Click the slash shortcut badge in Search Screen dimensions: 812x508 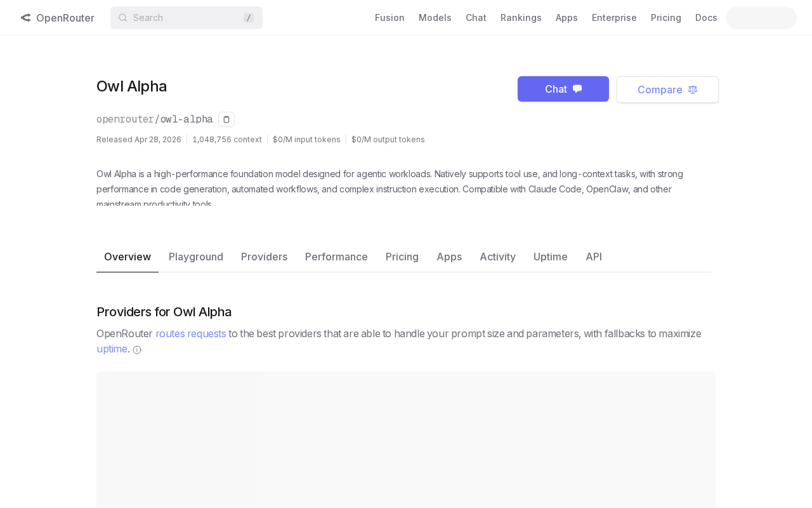click(x=249, y=18)
